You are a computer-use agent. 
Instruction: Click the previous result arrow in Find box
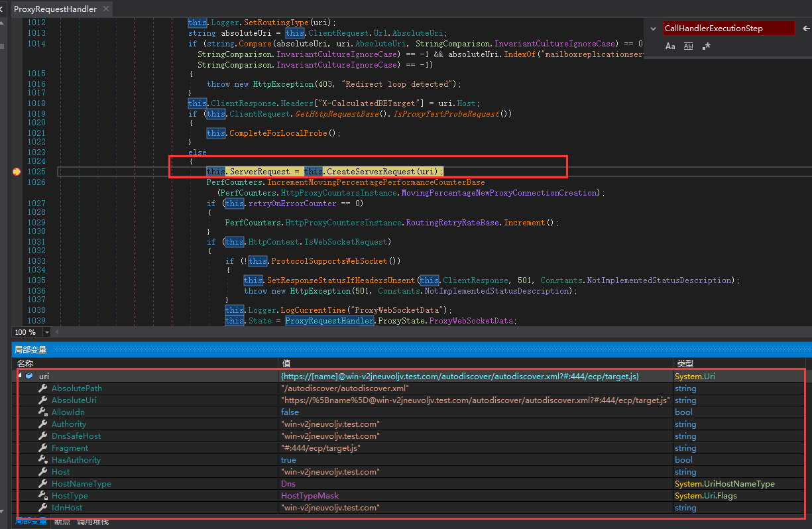(805, 29)
